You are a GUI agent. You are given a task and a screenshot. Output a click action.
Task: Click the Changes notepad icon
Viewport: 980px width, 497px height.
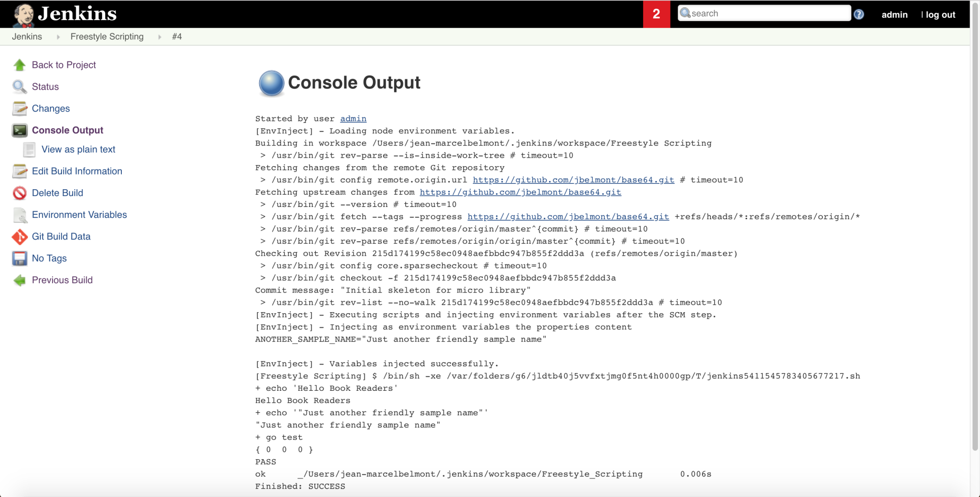20,108
